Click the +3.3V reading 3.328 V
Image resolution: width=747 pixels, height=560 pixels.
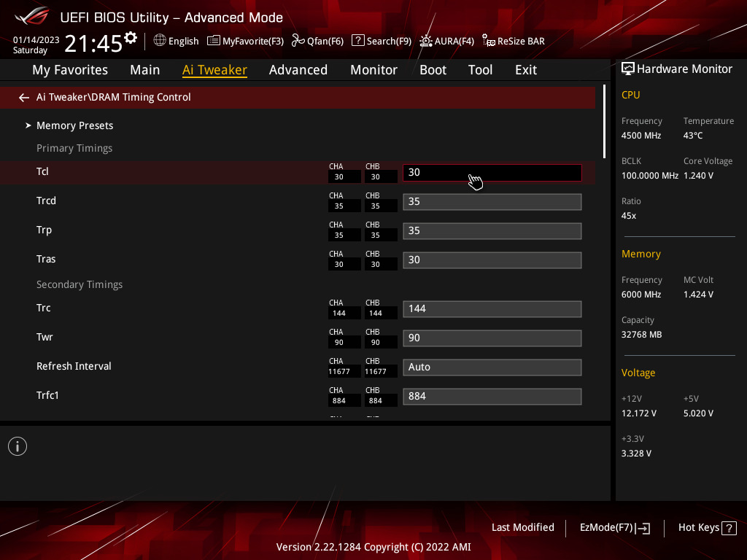(636, 454)
